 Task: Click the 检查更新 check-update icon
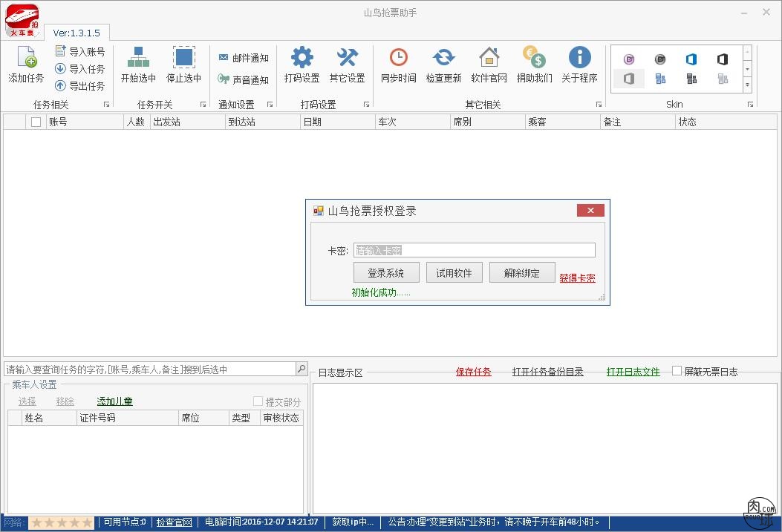(443, 57)
